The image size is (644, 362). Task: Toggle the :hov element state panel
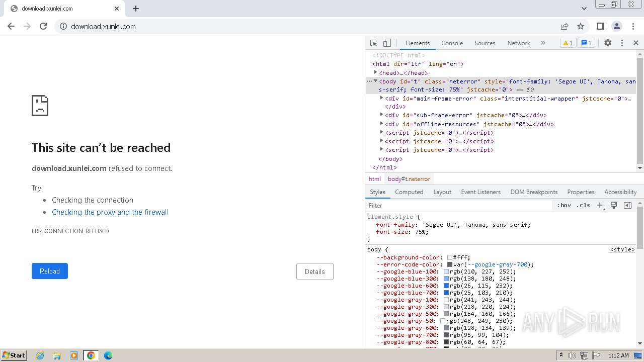point(564,206)
